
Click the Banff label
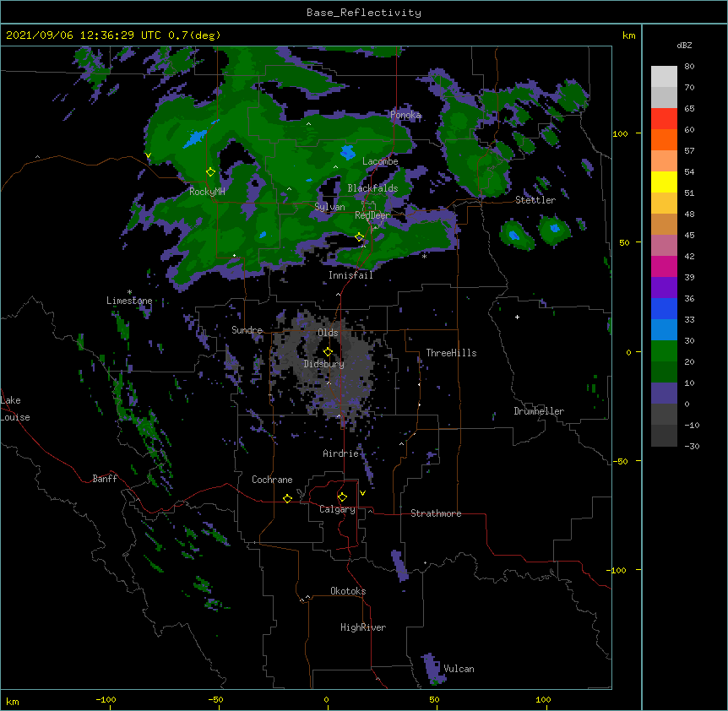pos(105,479)
